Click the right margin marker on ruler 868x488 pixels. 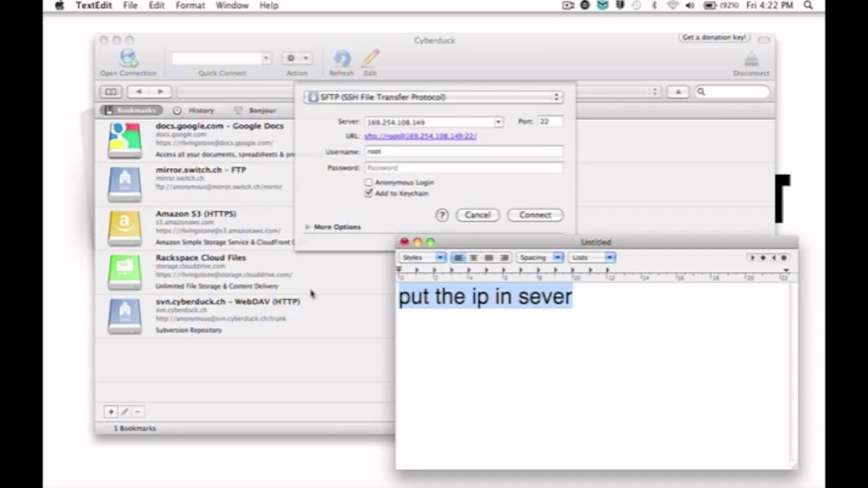click(786, 271)
